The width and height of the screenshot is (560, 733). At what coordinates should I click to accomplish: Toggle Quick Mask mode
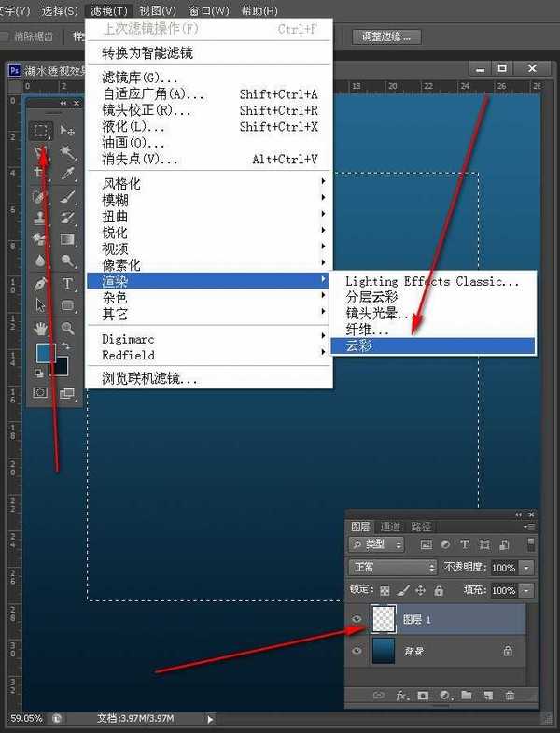pos(40,393)
